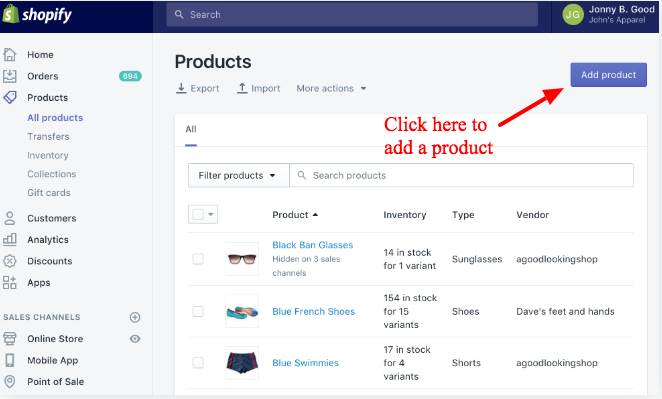Viewport: 662px width, 399px height.
Task: Click vendor Dave's feet and hands
Action: 565,311
